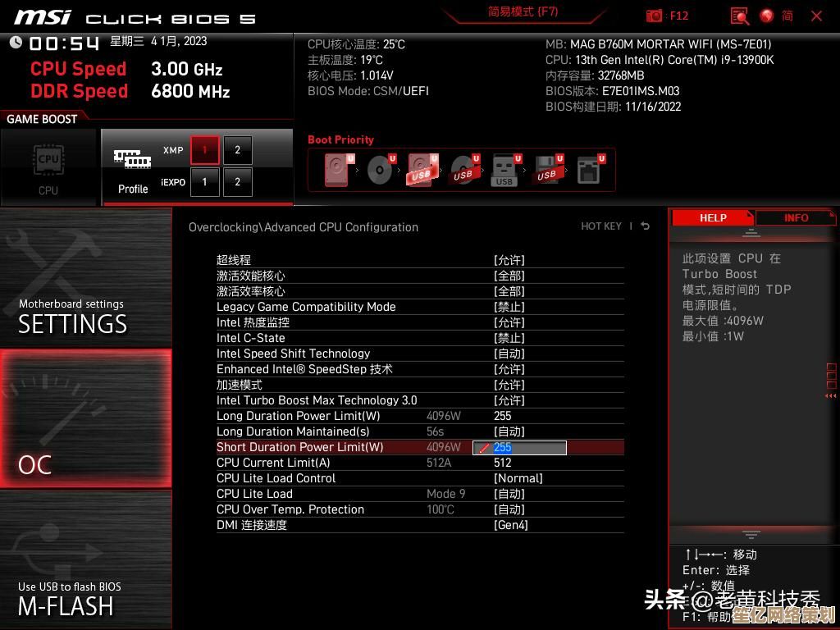
Task: Toggle XMP profile 1
Action: tap(204, 150)
